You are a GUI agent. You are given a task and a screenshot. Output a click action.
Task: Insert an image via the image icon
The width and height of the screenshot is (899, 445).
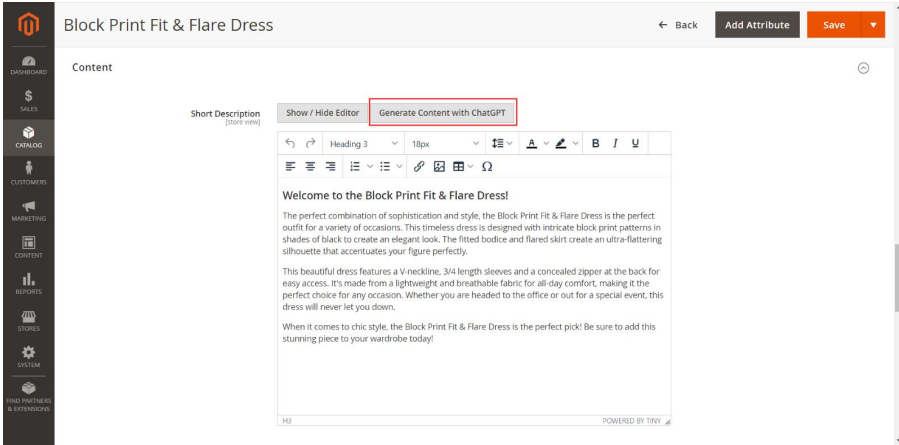click(439, 166)
